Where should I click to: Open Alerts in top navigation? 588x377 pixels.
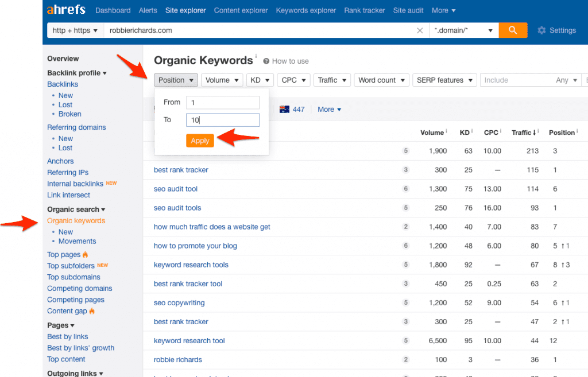(148, 10)
